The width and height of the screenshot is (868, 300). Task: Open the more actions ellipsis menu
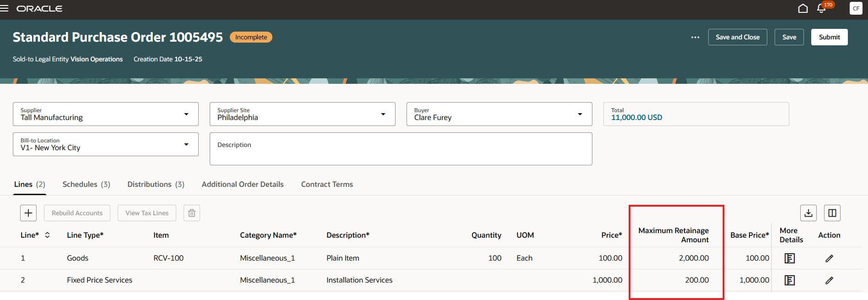point(695,37)
